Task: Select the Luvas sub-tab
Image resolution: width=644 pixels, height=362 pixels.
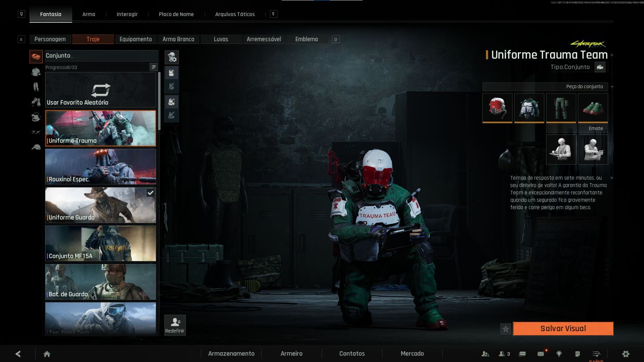Action: pyautogui.click(x=221, y=39)
